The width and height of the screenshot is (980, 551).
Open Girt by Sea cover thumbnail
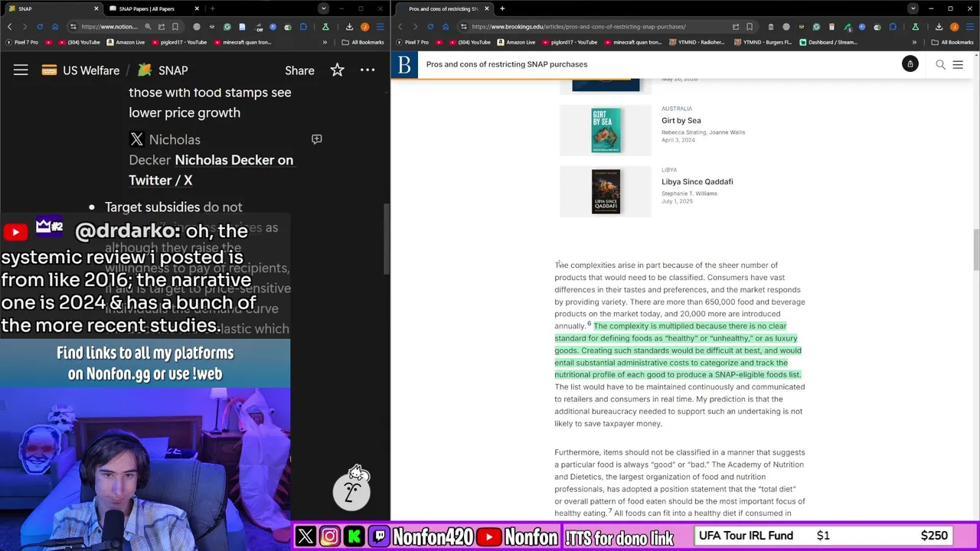pos(606,130)
